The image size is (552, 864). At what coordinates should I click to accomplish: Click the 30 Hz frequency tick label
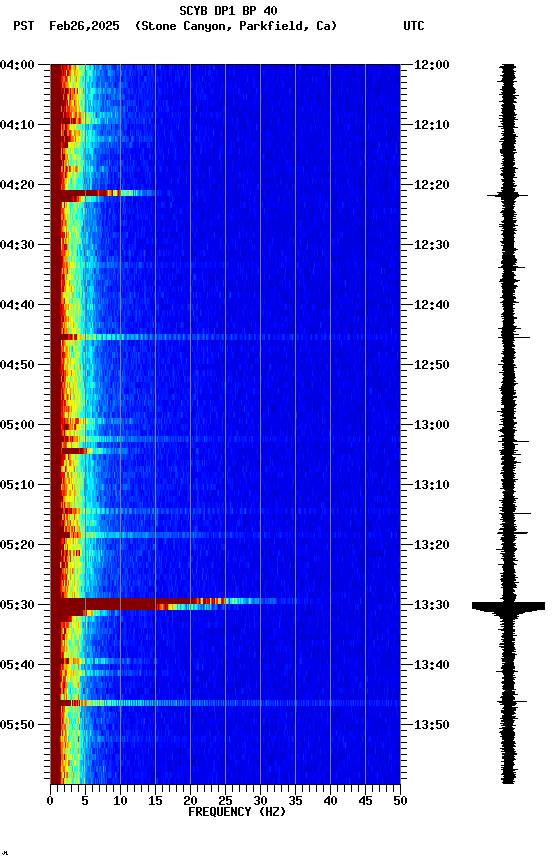(260, 802)
